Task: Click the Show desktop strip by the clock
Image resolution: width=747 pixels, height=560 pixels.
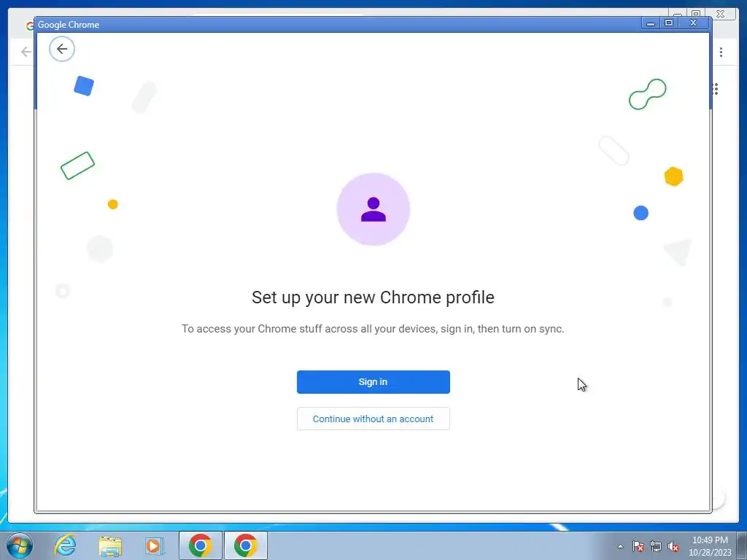Action: coord(742,545)
